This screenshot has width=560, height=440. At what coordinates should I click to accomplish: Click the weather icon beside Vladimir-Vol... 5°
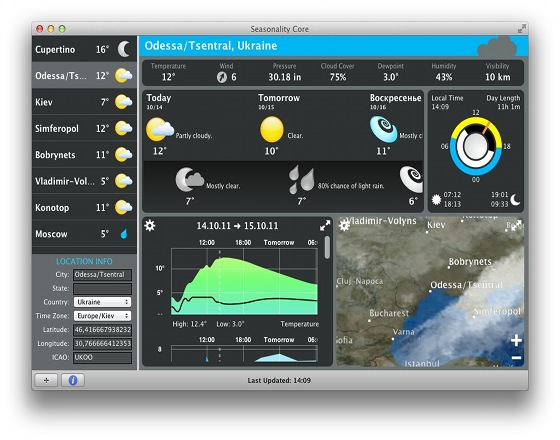pos(124,181)
